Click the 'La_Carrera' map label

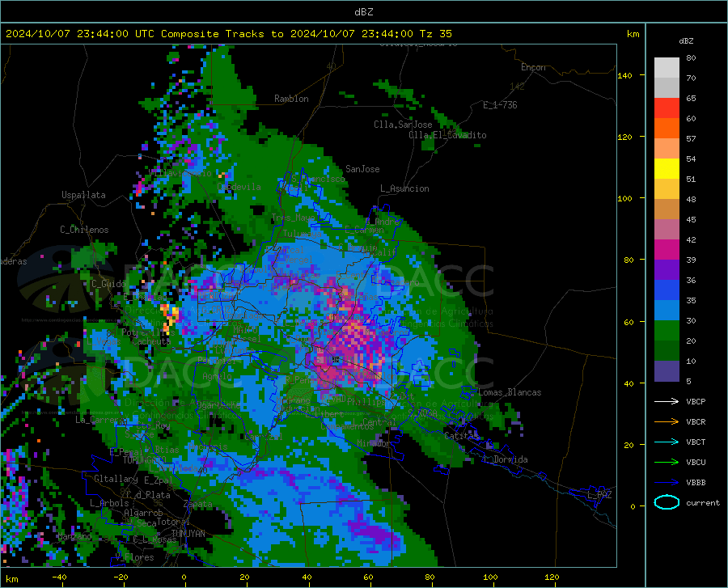(99, 420)
